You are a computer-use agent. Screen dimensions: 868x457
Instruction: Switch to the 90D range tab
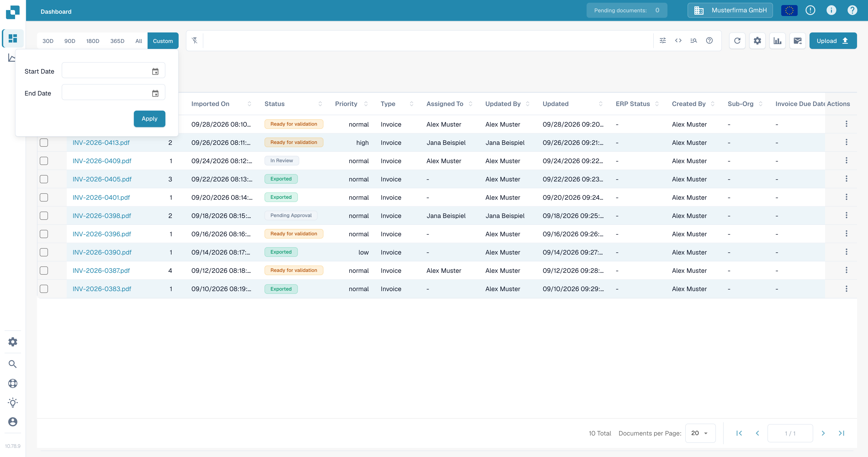(70, 41)
